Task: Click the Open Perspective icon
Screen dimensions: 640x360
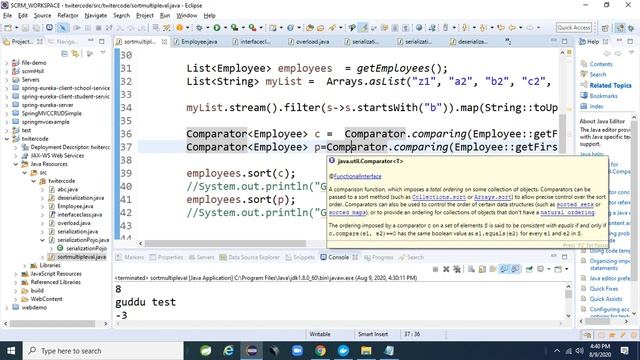Action: pyautogui.click(x=605, y=28)
